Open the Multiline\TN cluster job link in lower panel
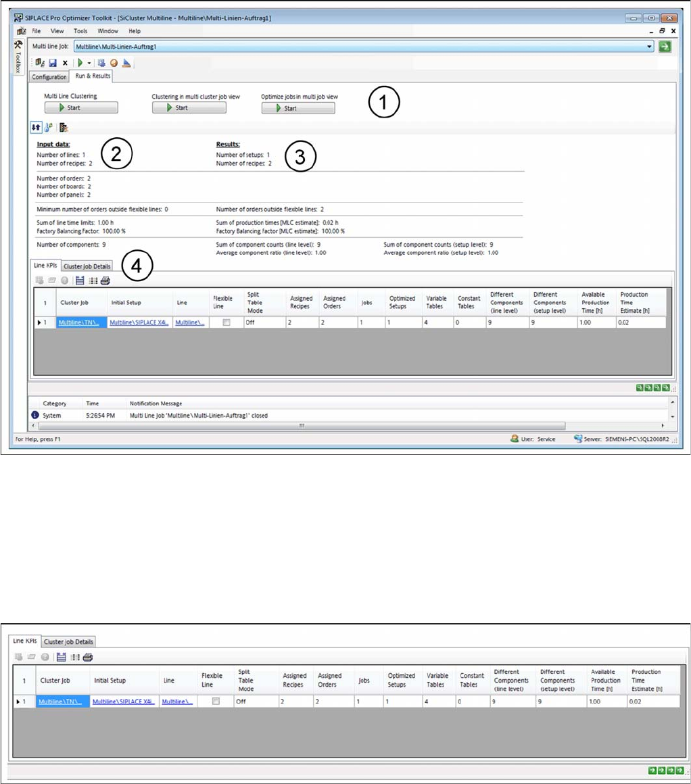The height and width of the screenshot is (784, 691). point(60,702)
